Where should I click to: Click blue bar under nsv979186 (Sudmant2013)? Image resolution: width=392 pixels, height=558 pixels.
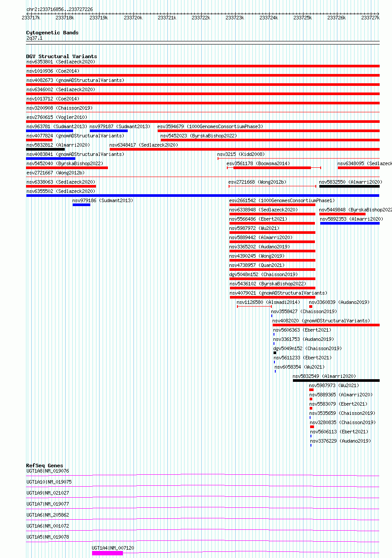81,204
